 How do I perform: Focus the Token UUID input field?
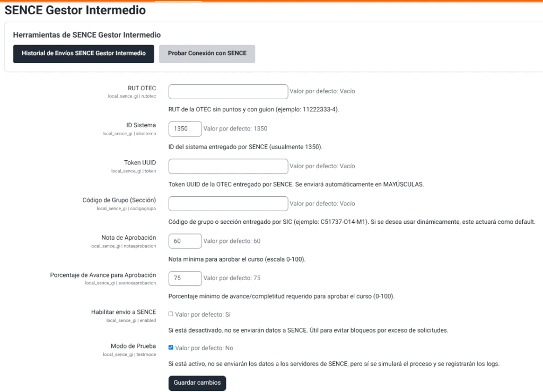click(228, 166)
